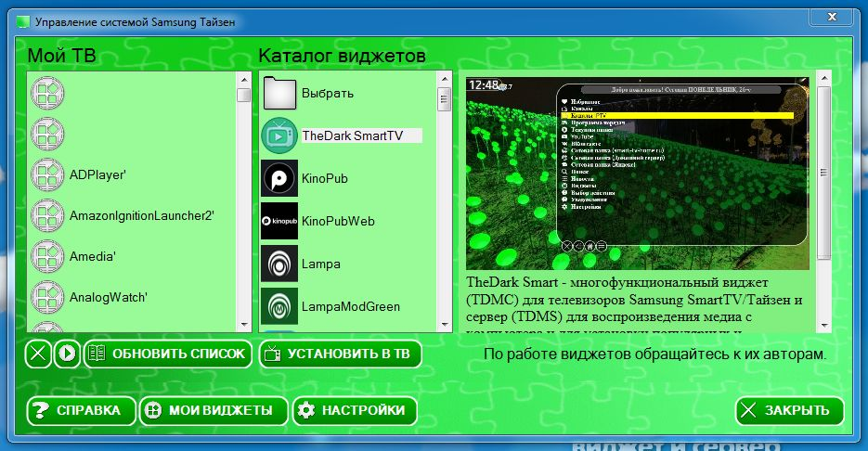
Task: Select the Lampa widget icon
Action: coord(279,264)
